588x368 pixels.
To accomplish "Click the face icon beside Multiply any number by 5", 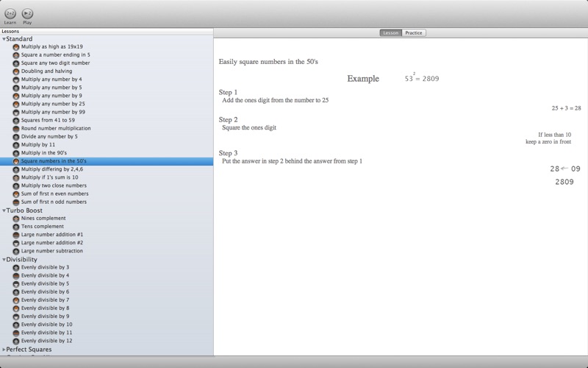I will pos(15,88).
